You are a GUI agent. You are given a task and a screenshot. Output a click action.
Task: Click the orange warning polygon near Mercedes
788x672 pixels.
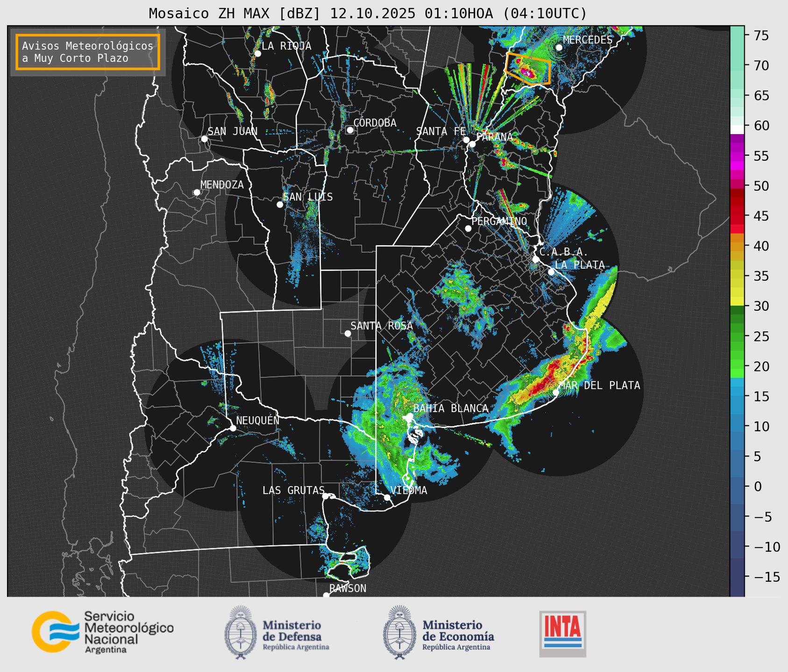528,69
